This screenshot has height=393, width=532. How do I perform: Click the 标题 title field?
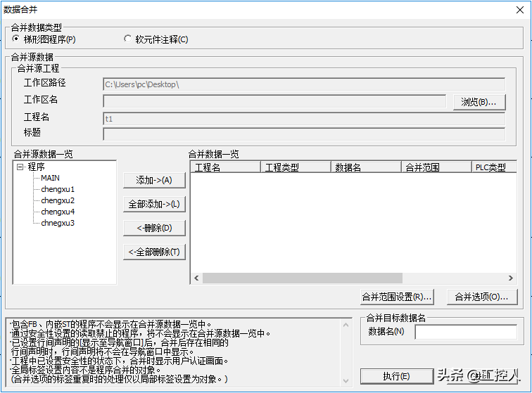pyautogui.click(x=304, y=134)
